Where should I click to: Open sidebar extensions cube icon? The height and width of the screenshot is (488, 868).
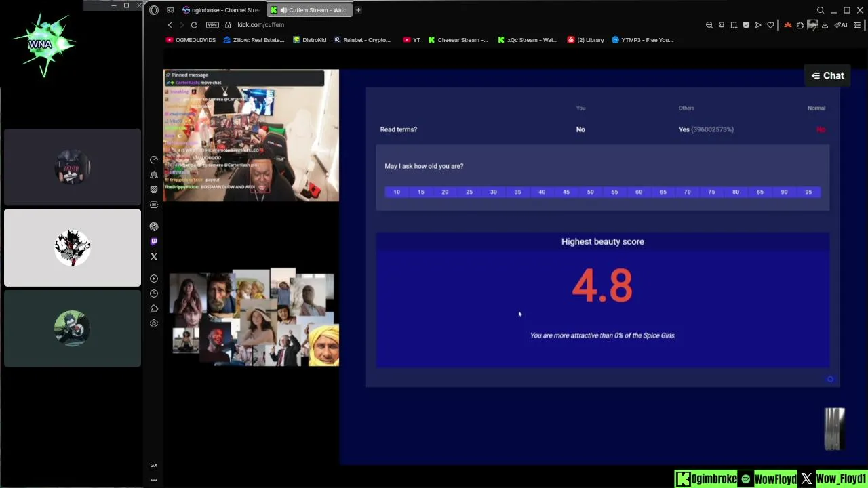154,308
